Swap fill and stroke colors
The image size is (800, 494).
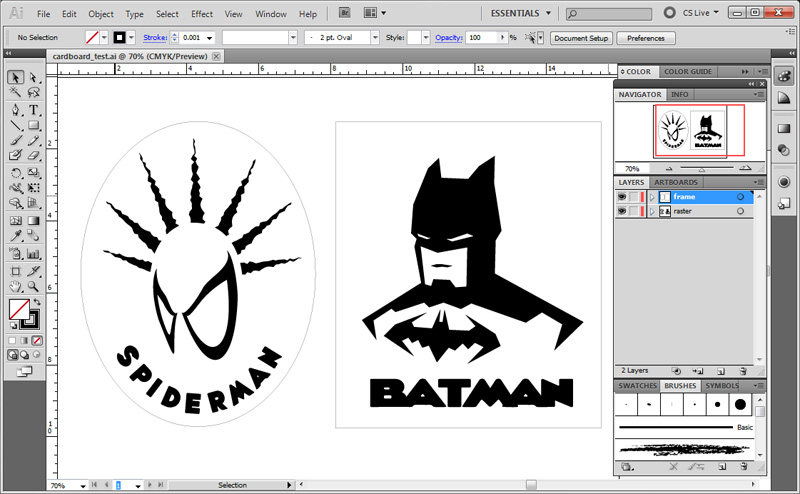point(37,303)
